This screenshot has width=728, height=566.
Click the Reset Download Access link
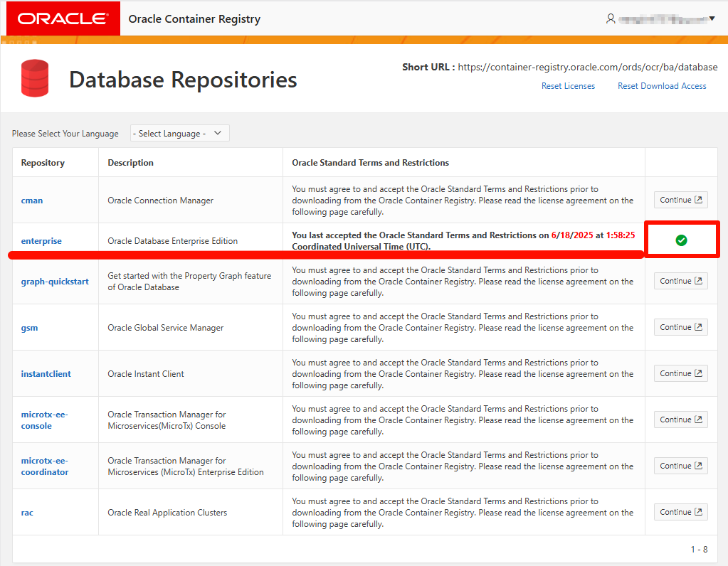(x=662, y=86)
